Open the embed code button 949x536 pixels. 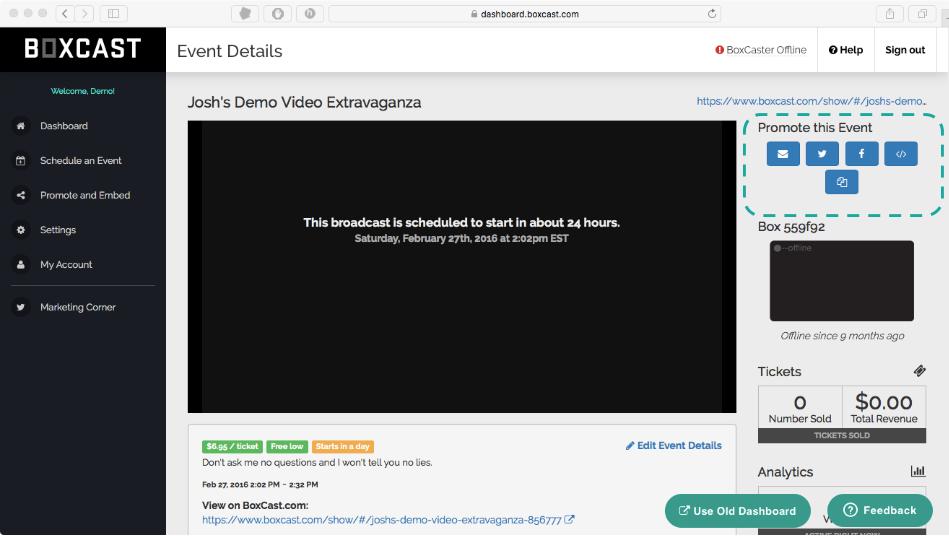point(900,154)
